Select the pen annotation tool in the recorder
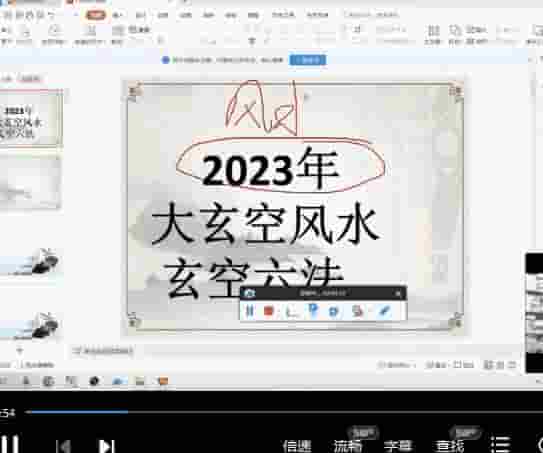Viewport: 543px width, 453px height. (x=384, y=311)
